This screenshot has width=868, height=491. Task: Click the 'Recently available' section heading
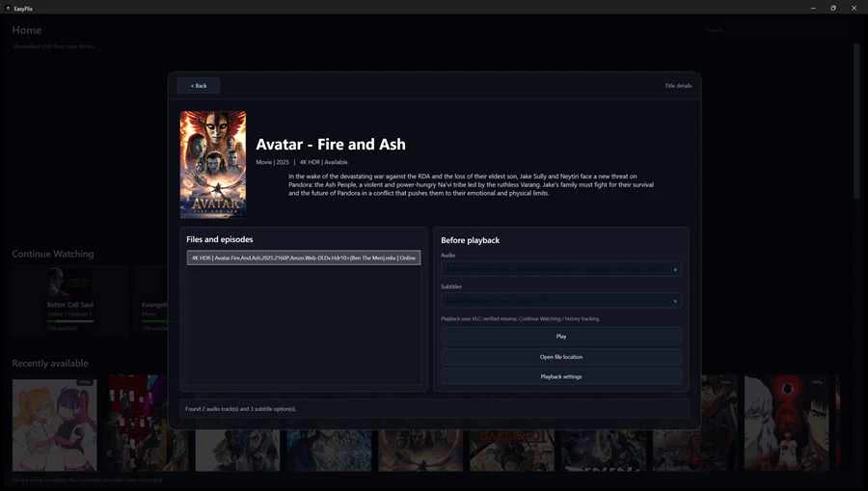click(x=50, y=364)
